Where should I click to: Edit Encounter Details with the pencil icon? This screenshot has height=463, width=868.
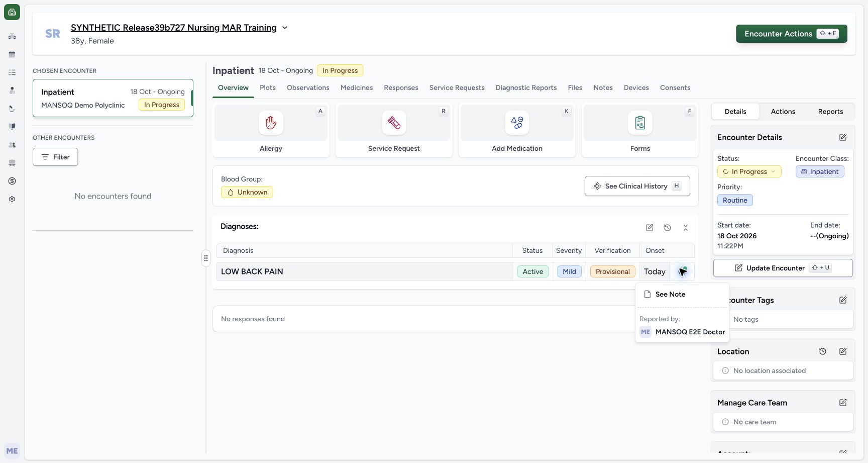coord(843,137)
